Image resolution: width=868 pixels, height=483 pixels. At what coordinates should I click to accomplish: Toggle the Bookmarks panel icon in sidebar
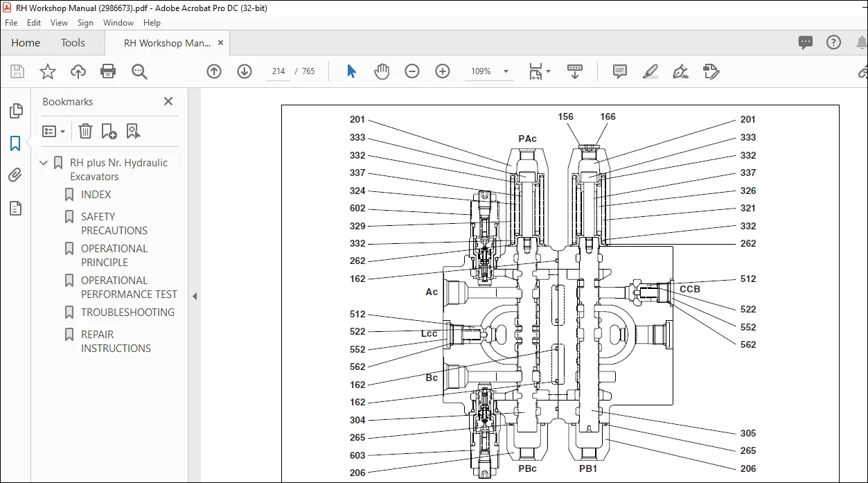click(15, 143)
